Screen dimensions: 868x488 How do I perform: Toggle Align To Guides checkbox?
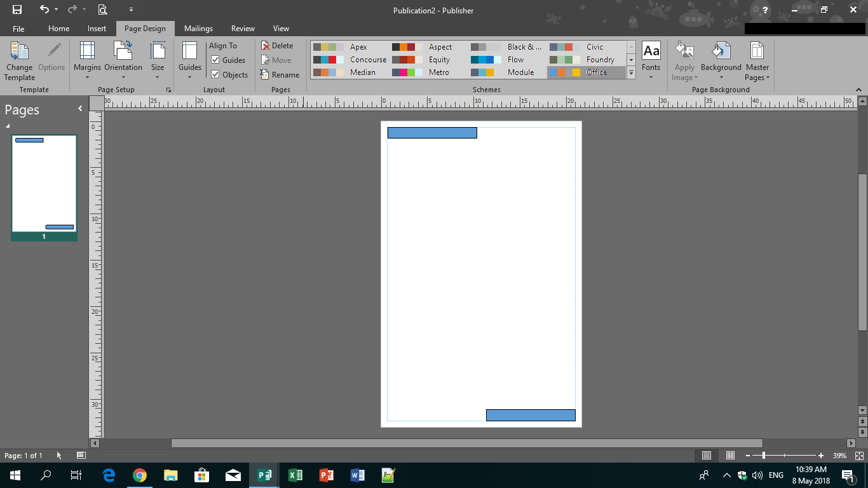pyautogui.click(x=215, y=60)
